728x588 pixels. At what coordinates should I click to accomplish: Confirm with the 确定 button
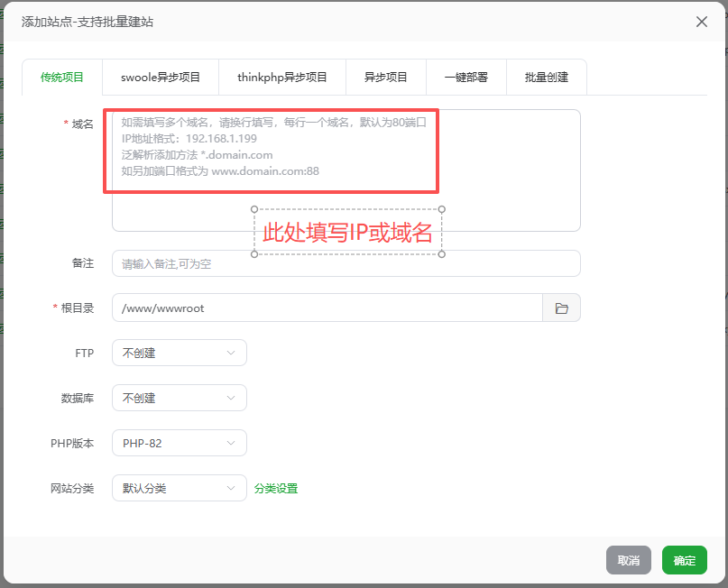pyautogui.click(x=685, y=560)
